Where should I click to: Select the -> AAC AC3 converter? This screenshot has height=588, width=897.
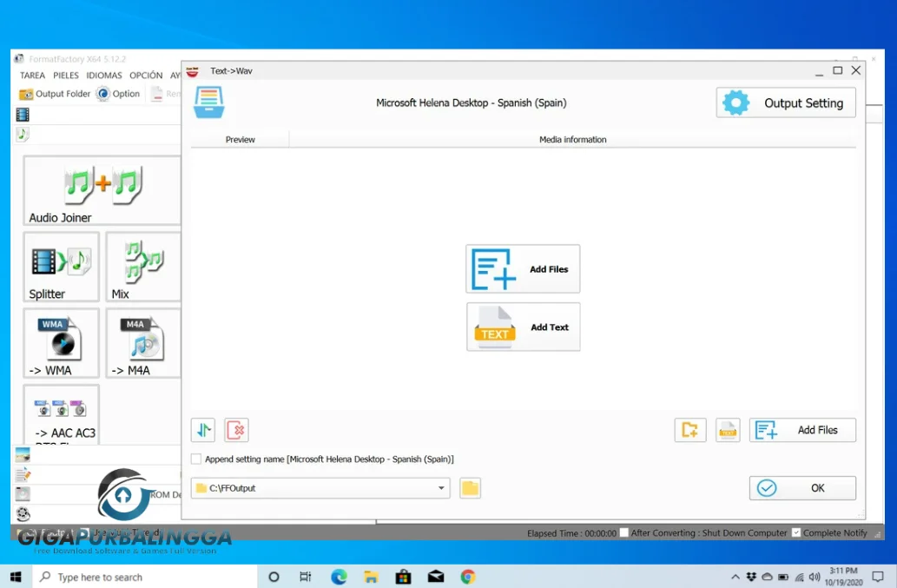point(61,414)
